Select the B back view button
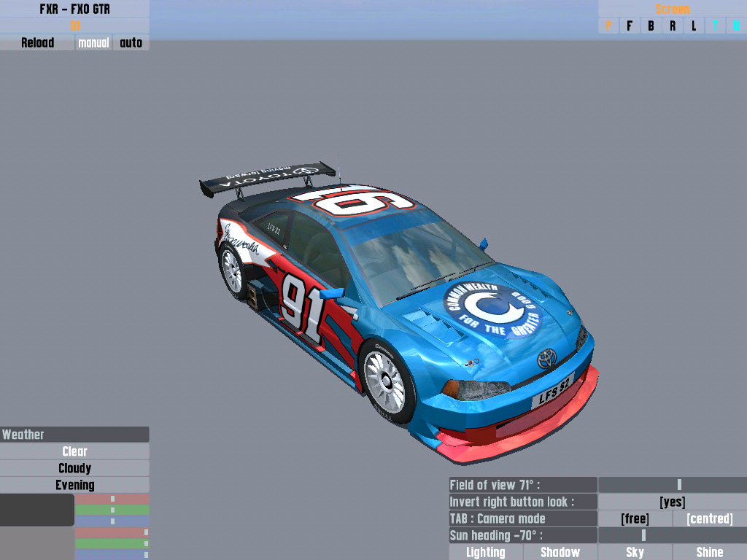 651,26
